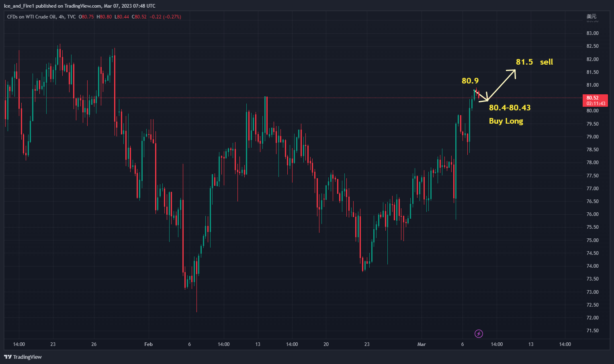Click the close value C80.52

[139, 17]
